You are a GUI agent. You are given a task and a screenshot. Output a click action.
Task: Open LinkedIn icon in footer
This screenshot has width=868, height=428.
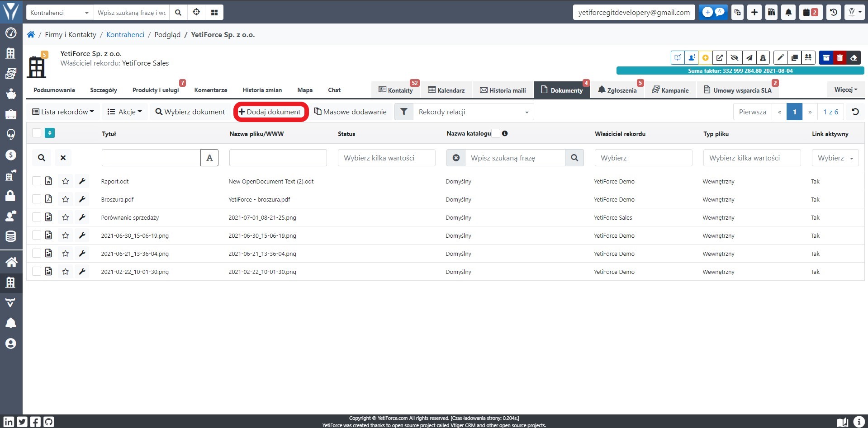click(x=9, y=422)
